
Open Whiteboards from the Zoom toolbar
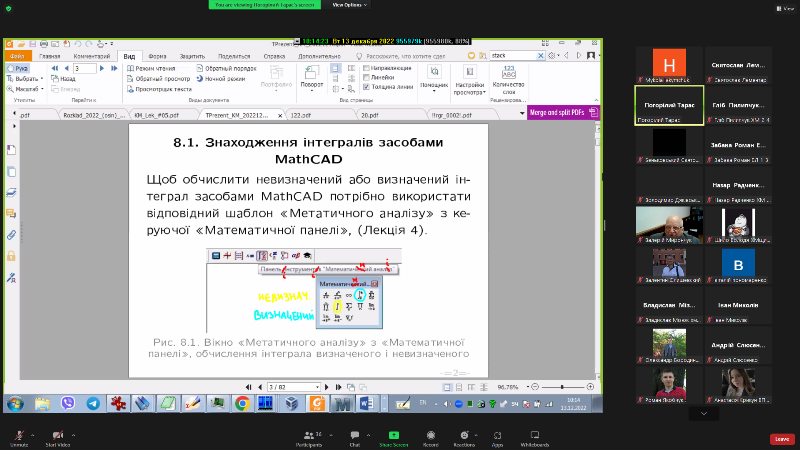point(534,436)
